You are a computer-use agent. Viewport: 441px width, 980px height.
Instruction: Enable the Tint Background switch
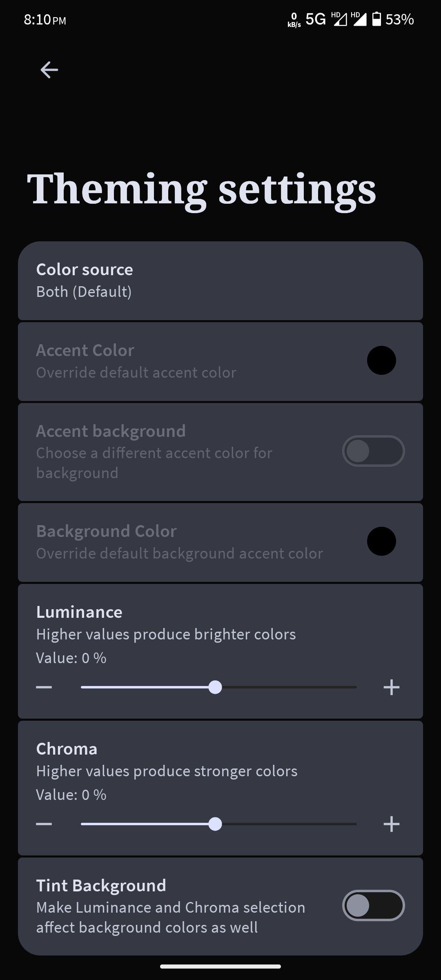click(x=373, y=906)
